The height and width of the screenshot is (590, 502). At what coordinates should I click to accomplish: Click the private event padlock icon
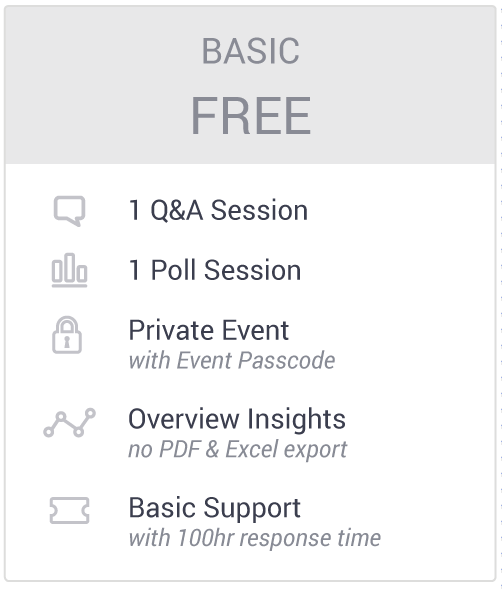(x=67, y=335)
